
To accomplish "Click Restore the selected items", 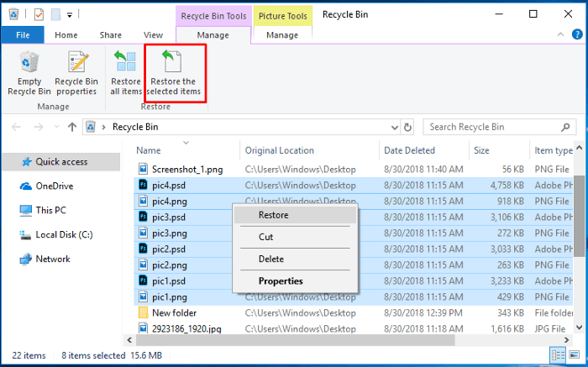I will click(x=175, y=74).
